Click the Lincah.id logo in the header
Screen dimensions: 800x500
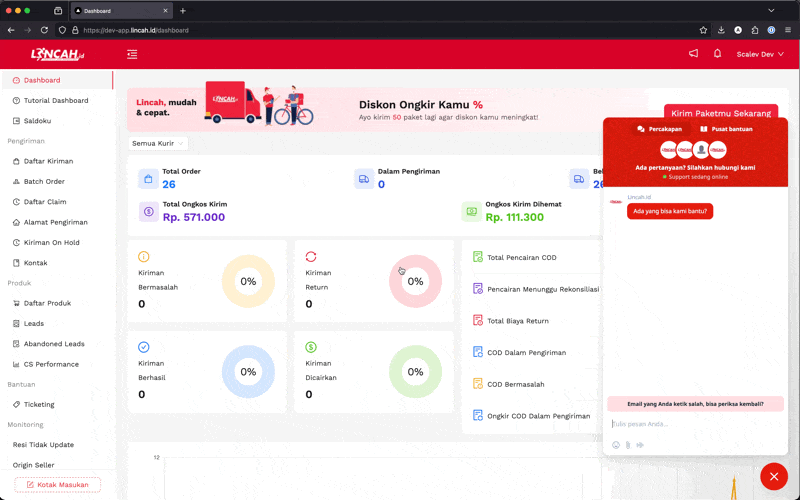[x=57, y=54]
